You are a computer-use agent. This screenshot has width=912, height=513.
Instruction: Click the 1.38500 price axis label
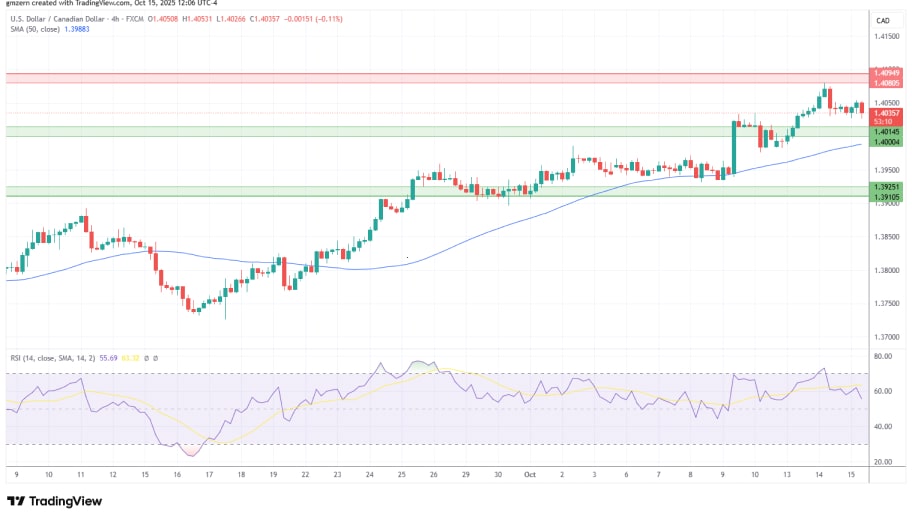click(887, 237)
